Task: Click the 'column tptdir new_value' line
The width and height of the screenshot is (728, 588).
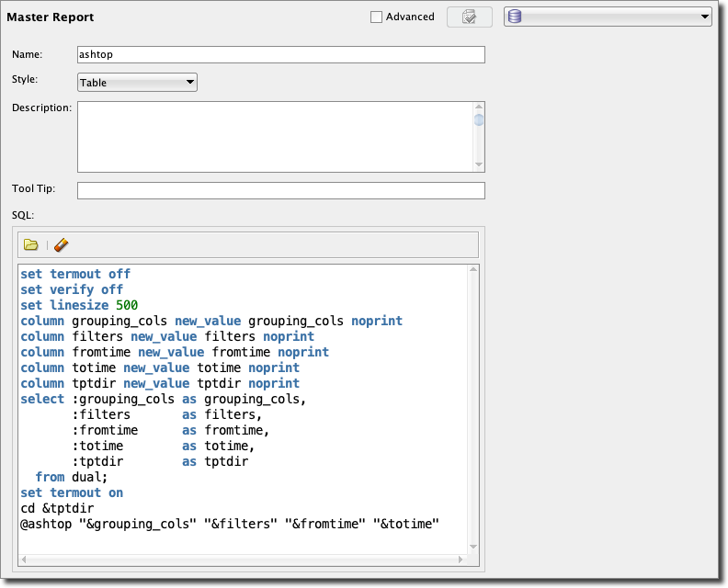Action: click(x=160, y=383)
